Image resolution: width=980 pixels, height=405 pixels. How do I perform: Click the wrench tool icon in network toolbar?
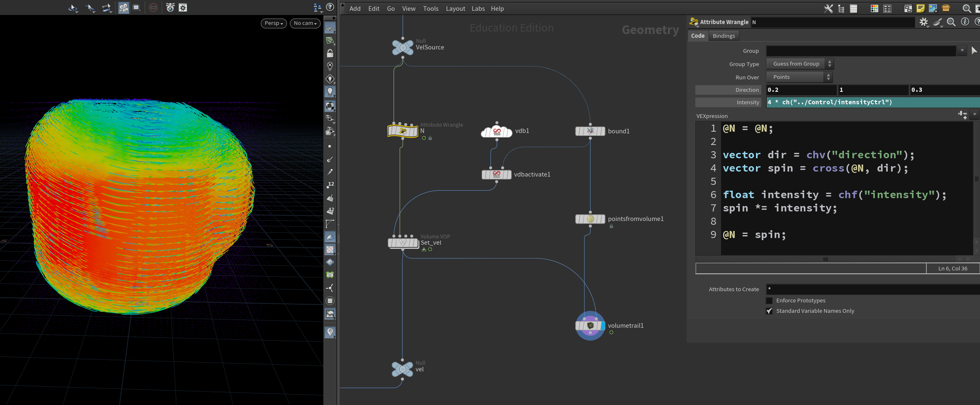pyautogui.click(x=828, y=8)
